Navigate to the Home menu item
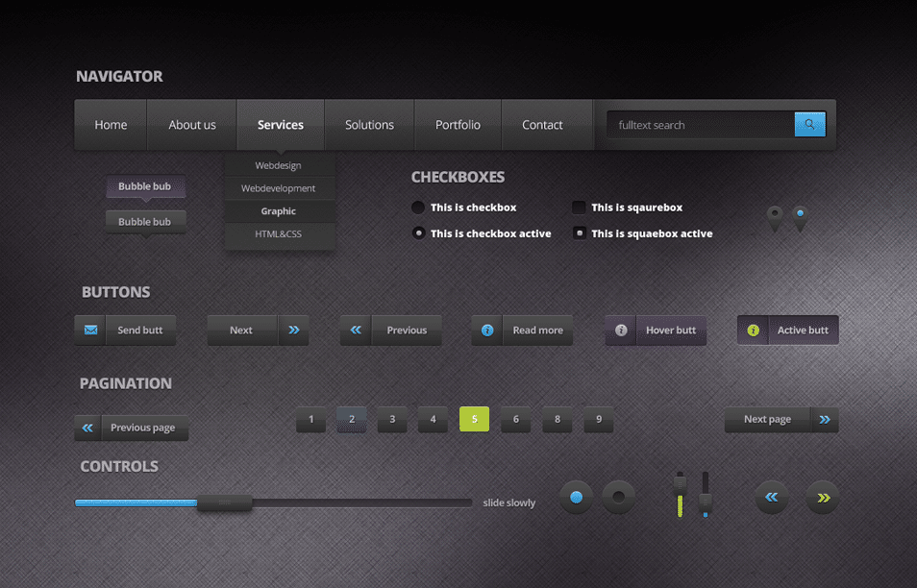The image size is (917, 588). click(x=111, y=124)
